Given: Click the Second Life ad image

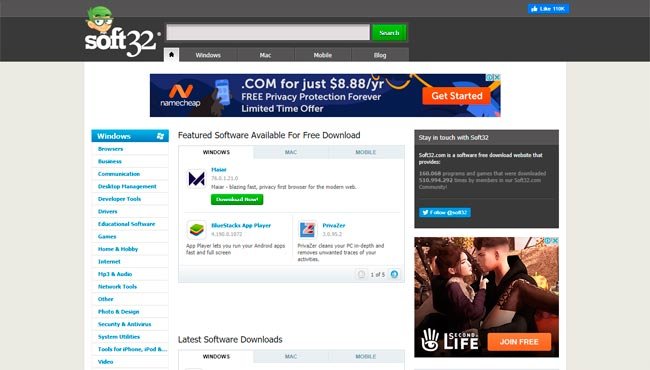Looking at the screenshot, I should [x=486, y=297].
